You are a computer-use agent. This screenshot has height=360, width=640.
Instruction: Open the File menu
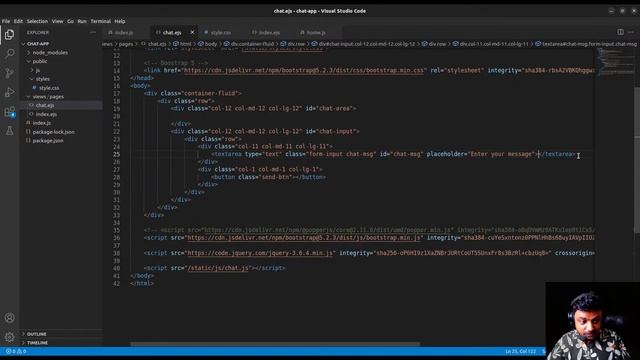click(6, 21)
